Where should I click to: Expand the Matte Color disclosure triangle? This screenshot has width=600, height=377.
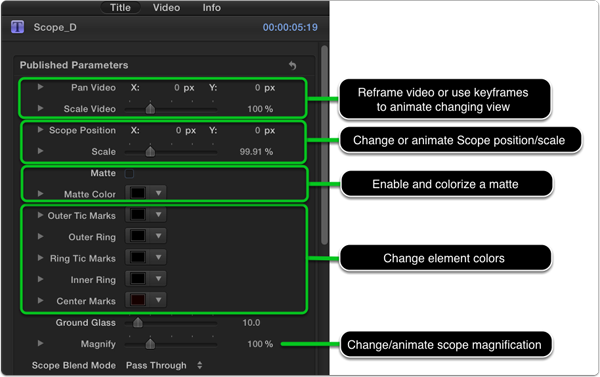point(40,194)
